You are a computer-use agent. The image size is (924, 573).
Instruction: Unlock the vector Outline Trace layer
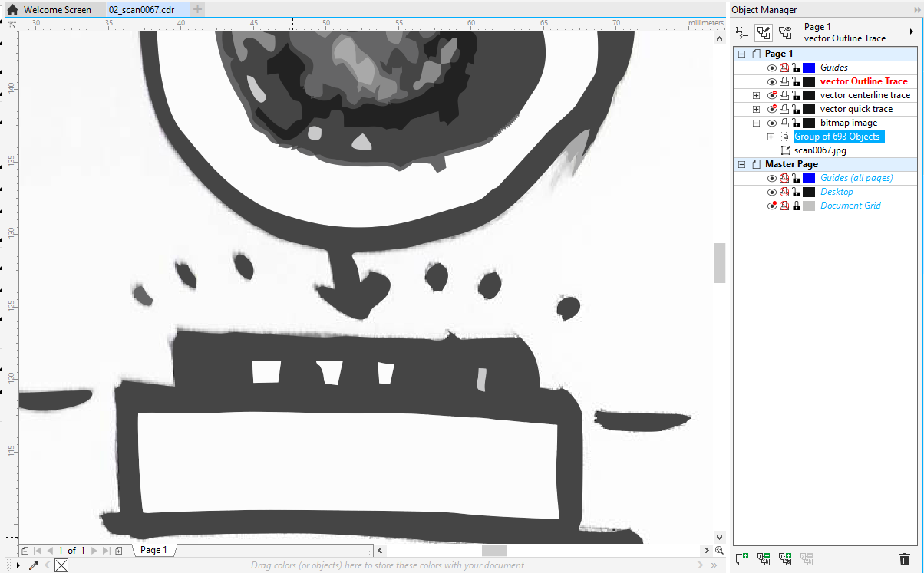pos(796,81)
